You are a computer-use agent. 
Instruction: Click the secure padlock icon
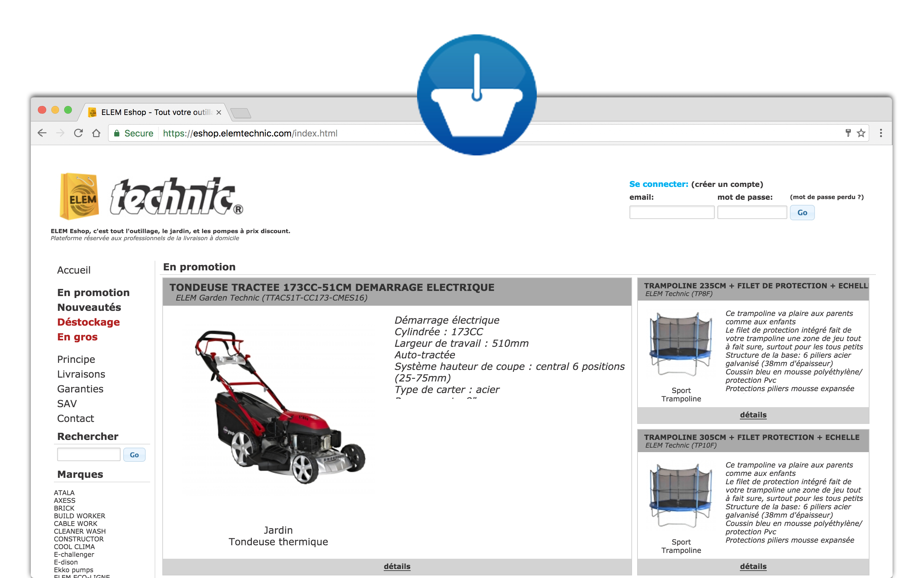[x=117, y=133]
